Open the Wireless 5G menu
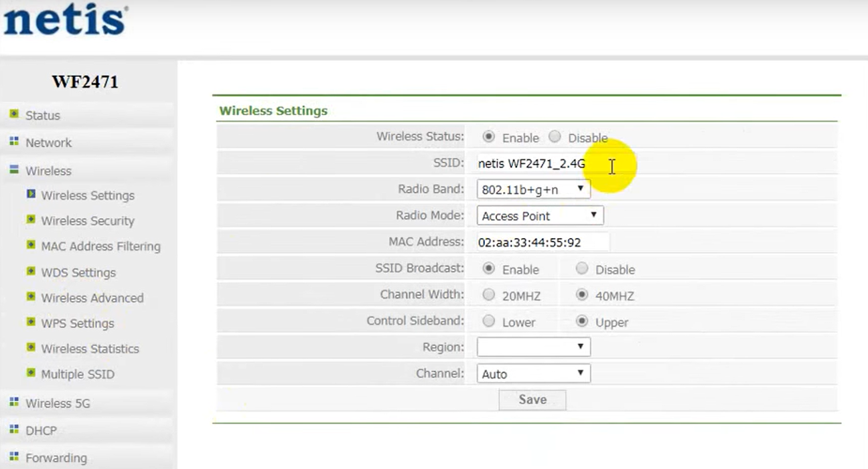Viewport: 868px width, 469px height. pyautogui.click(x=58, y=403)
